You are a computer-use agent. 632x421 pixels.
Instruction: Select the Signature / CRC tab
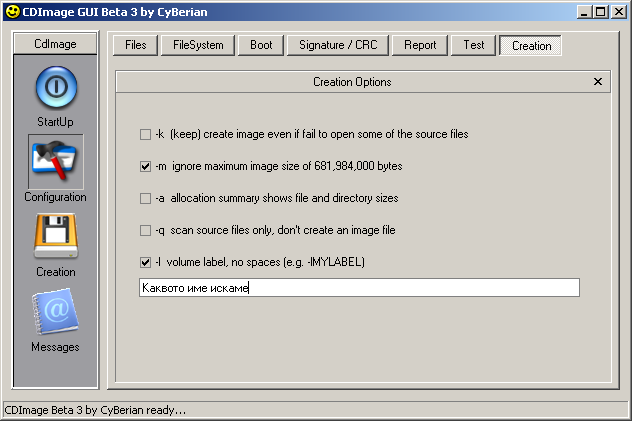[338, 45]
